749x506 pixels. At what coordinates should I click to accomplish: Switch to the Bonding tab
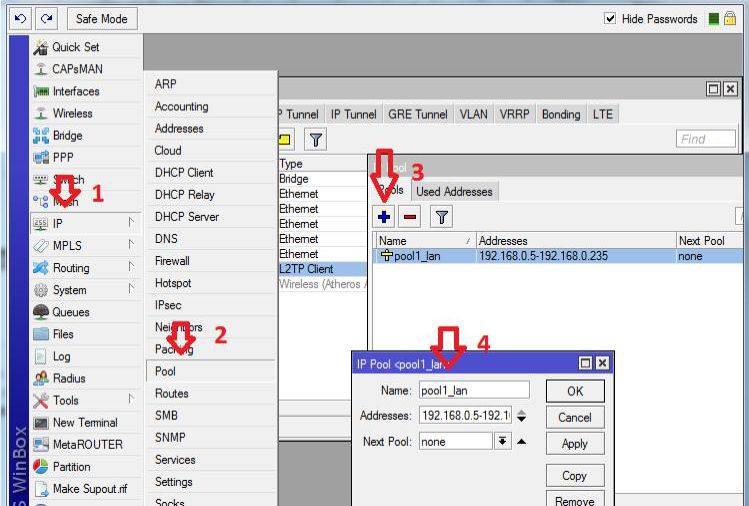coord(561,114)
